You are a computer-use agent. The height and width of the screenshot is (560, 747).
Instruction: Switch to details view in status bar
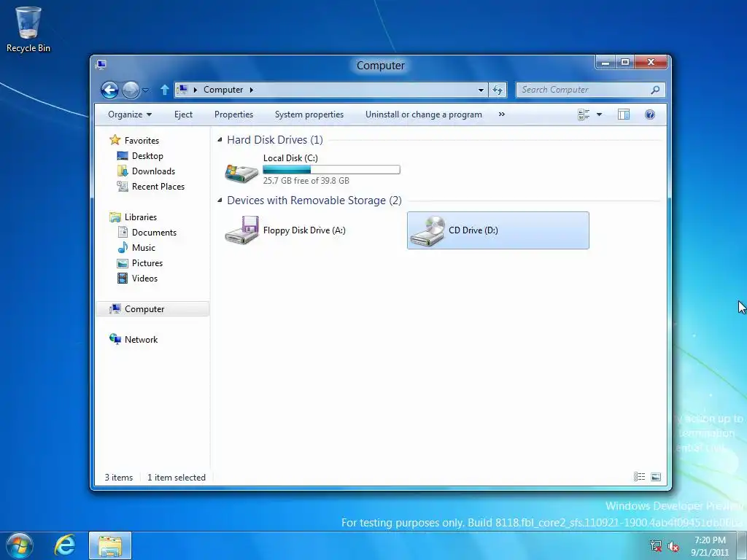(639, 477)
